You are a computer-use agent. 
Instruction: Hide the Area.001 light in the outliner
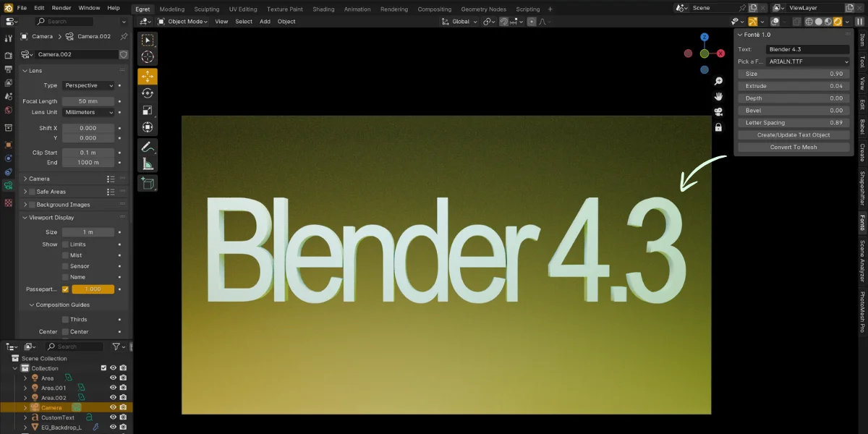(x=114, y=387)
